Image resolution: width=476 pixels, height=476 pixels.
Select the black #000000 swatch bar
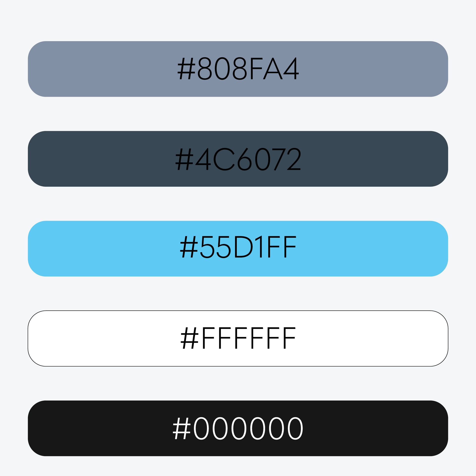[99, 428]
